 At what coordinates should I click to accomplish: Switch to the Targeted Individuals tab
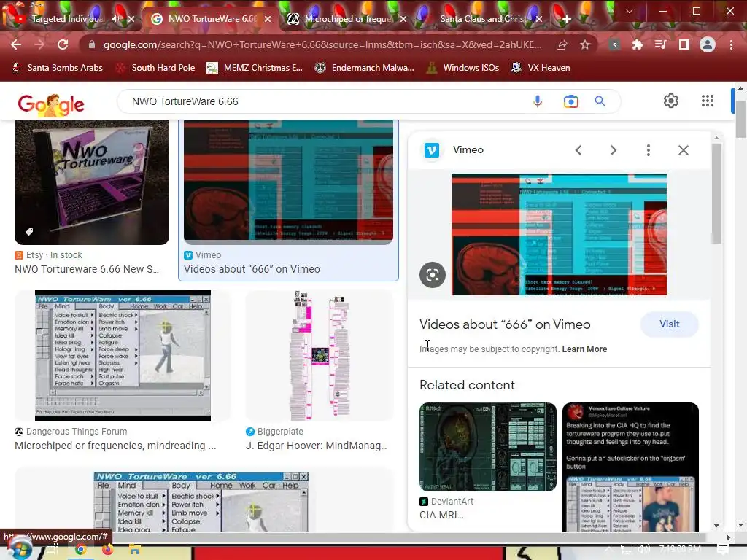[66, 19]
